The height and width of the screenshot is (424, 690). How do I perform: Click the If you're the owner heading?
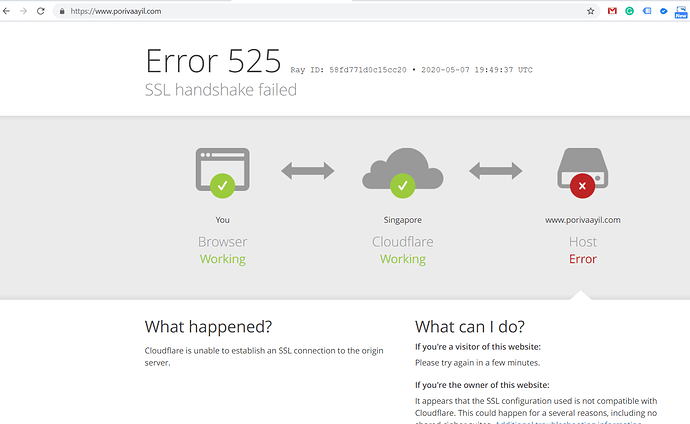[x=482, y=385]
